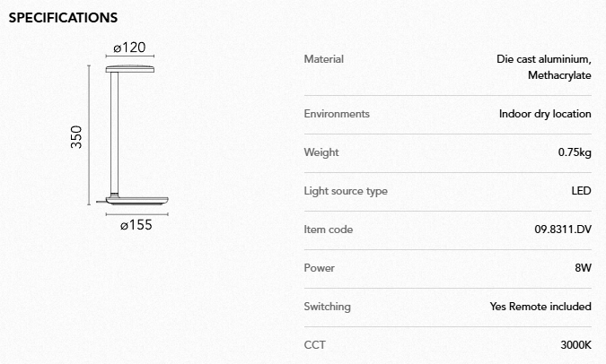Select the Yes Remote included value
The image size is (606, 364).
[540, 307]
